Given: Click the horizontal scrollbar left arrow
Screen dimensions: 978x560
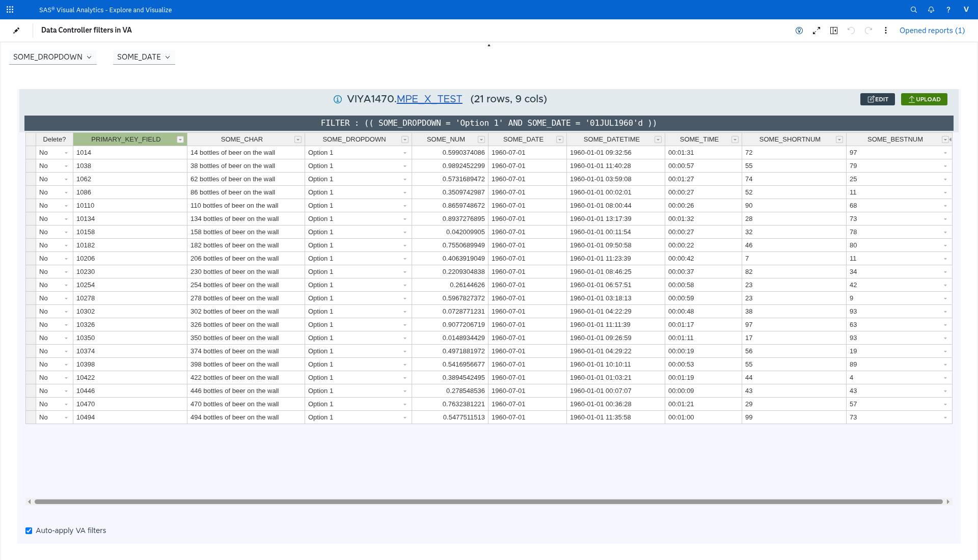Looking at the screenshot, I should pos(30,502).
